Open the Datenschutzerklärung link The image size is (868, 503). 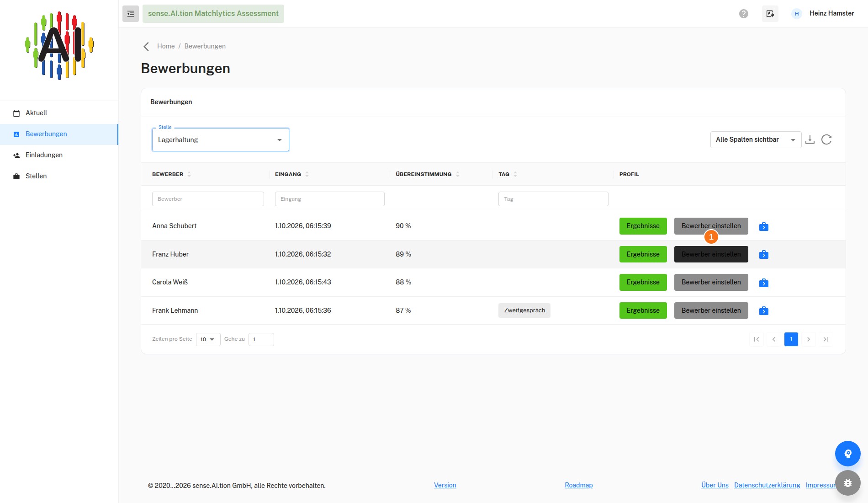pyautogui.click(x=767, y=485)
